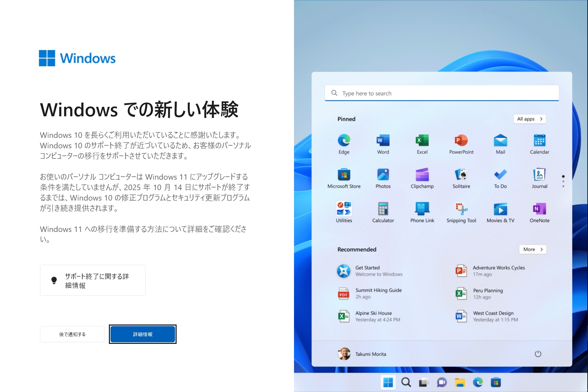Open the Journal app icon

[x=540, y=175]
